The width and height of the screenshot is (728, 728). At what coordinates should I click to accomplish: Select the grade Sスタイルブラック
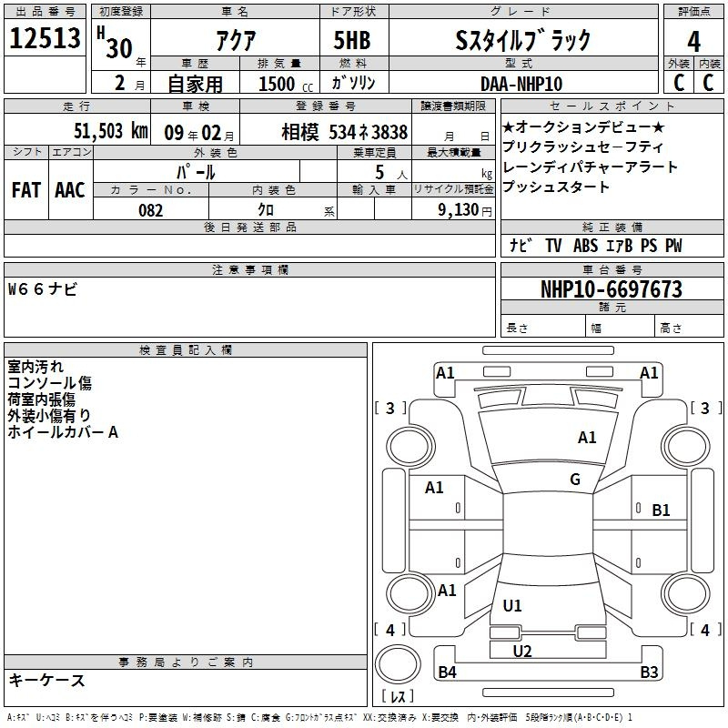(x=522, y=40)
